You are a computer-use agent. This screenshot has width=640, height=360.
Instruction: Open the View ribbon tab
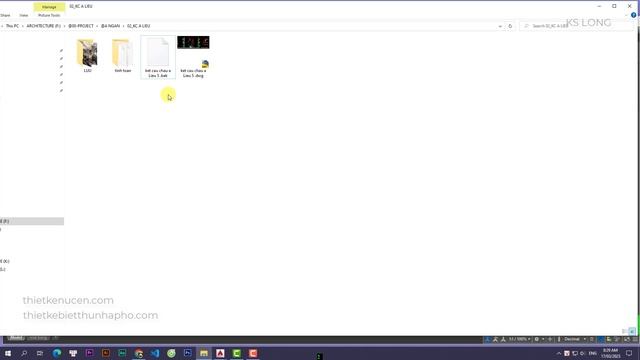pos(24,16)
